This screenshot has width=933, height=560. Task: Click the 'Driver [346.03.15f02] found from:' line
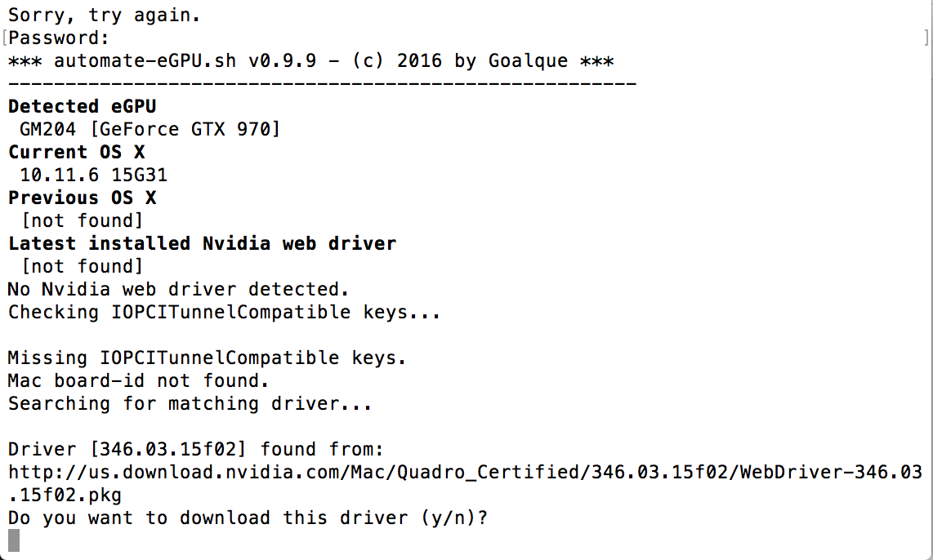[x=196, y=450]
